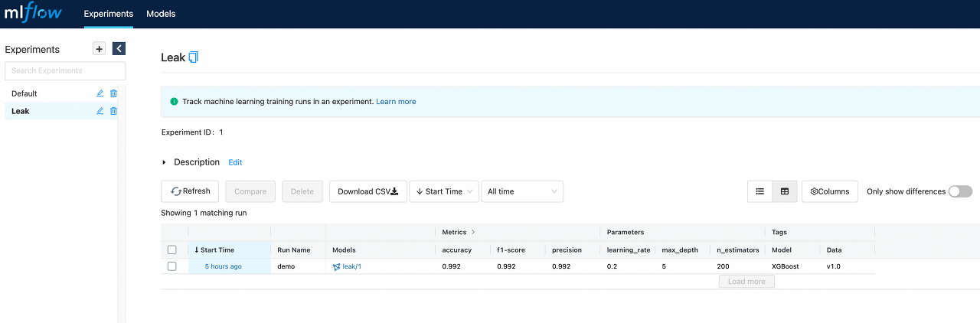This screenshot has height=323, width=980.
Task: Collapse the experiments sidebar
Action: 119,49
